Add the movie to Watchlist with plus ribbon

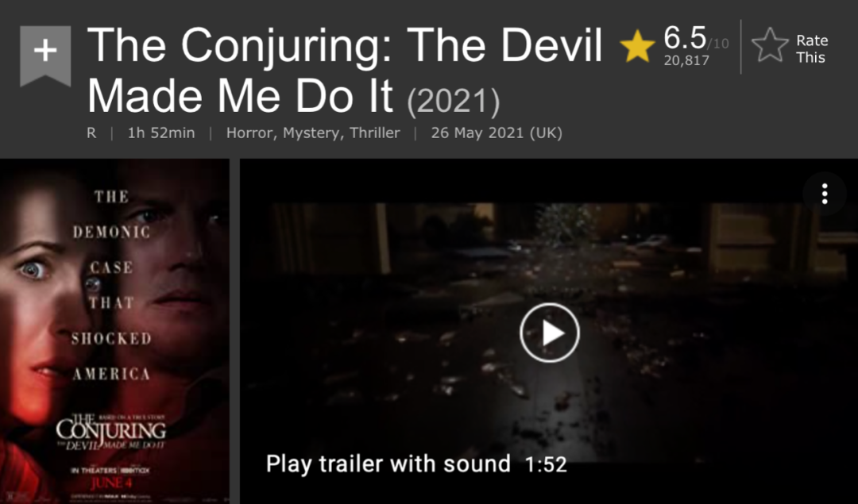45,56
